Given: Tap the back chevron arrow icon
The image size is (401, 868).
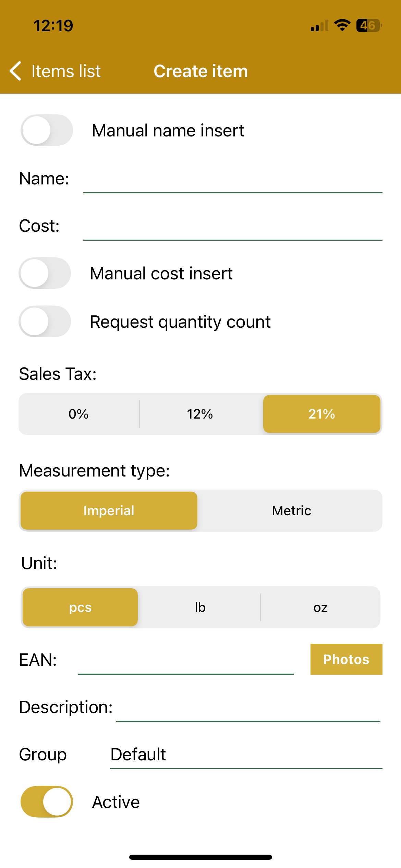Looking at the screenshot, I should pos(16,71).
